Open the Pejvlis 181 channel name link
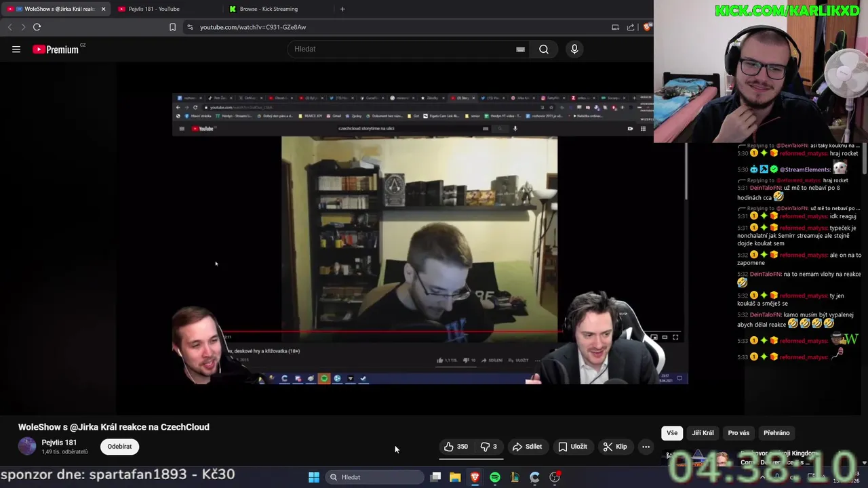This screenshot has width=868, height=488. pos(59,443)
